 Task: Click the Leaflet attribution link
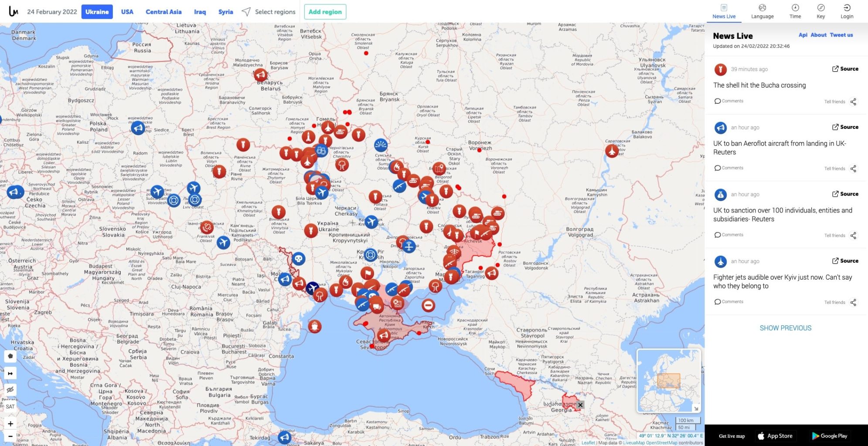[x=588, y=443]
